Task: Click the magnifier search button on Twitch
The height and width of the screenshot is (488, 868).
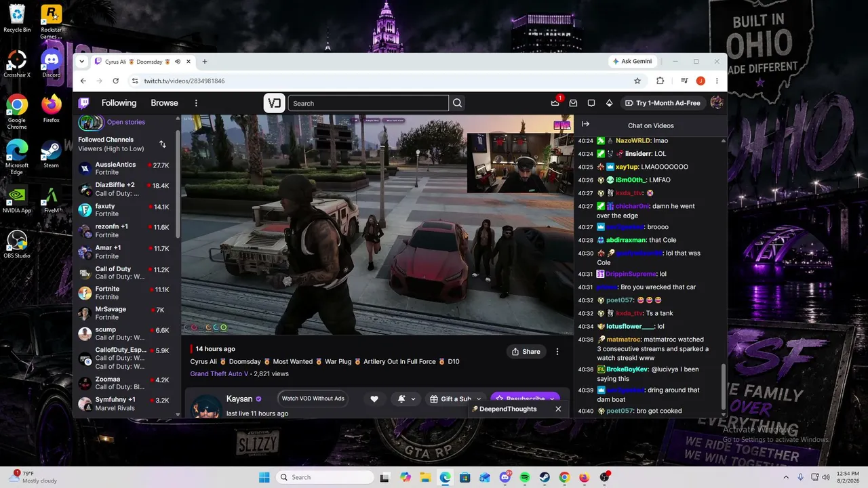Action: tap(458, 103)
